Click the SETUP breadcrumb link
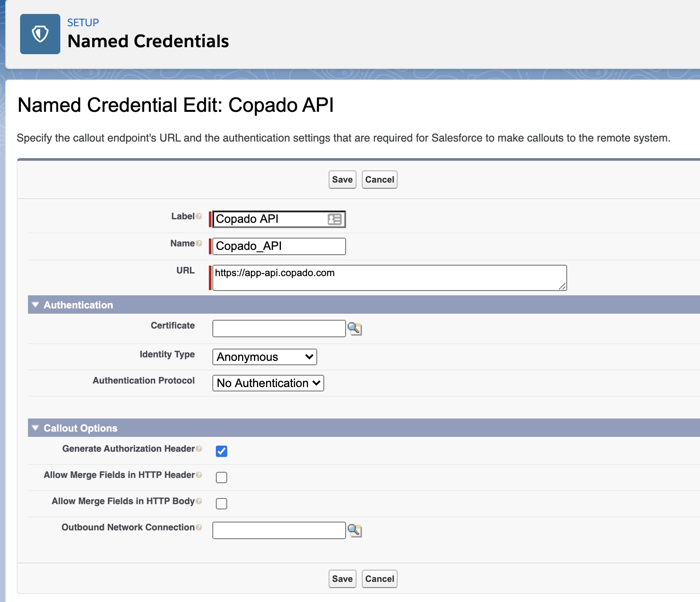 (83, 22)
